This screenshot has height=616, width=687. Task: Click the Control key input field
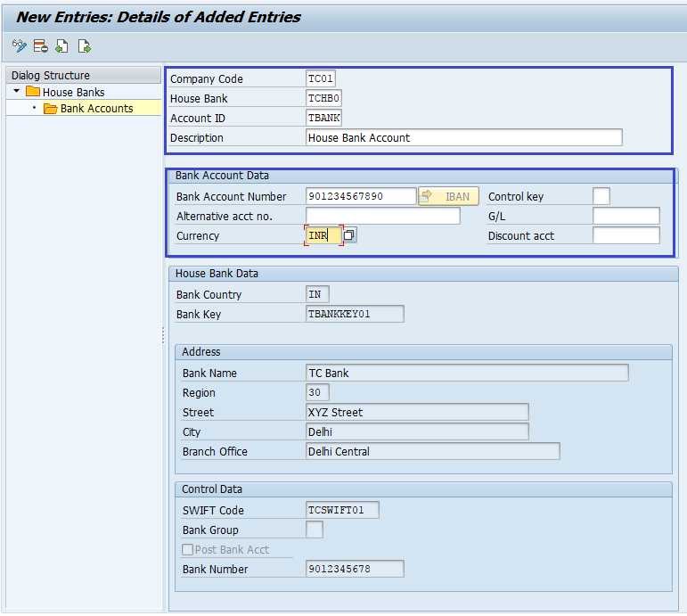[601, 196]
